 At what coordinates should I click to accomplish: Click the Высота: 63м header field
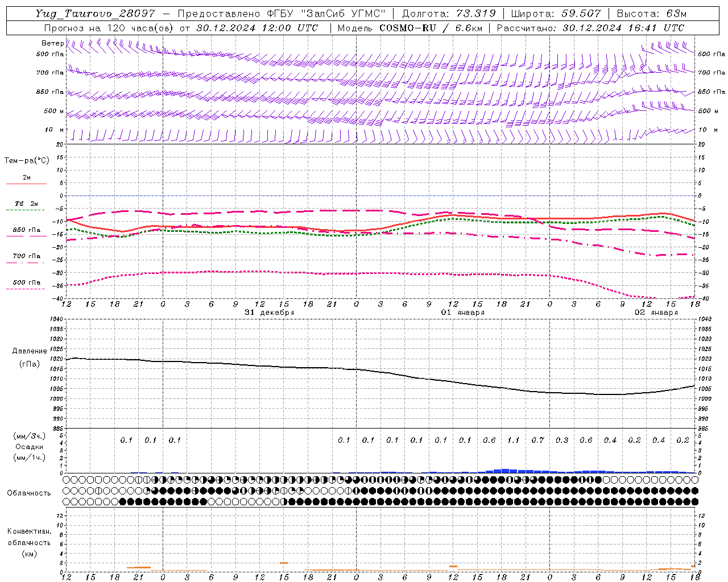(652, 14)
